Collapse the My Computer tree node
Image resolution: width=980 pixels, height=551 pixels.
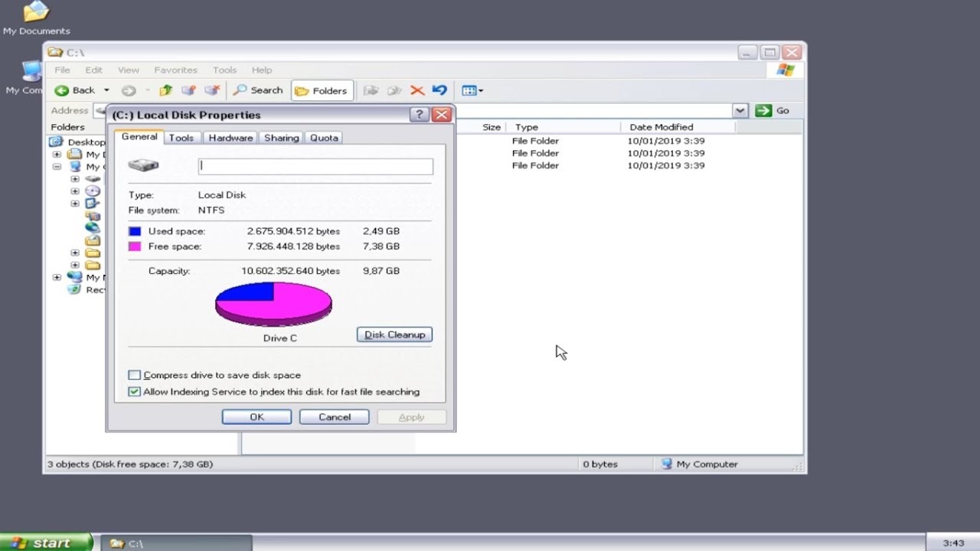pyautogui.click(x=57, y=167)
